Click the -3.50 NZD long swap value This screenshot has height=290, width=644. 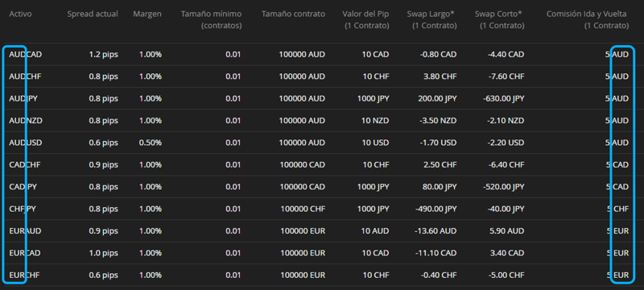tap(439, 121)
